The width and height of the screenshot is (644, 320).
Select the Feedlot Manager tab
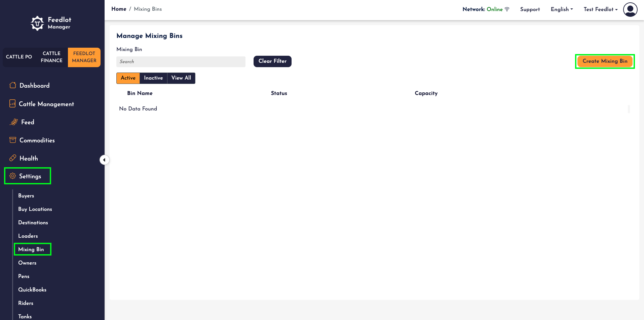coord(84,57)
